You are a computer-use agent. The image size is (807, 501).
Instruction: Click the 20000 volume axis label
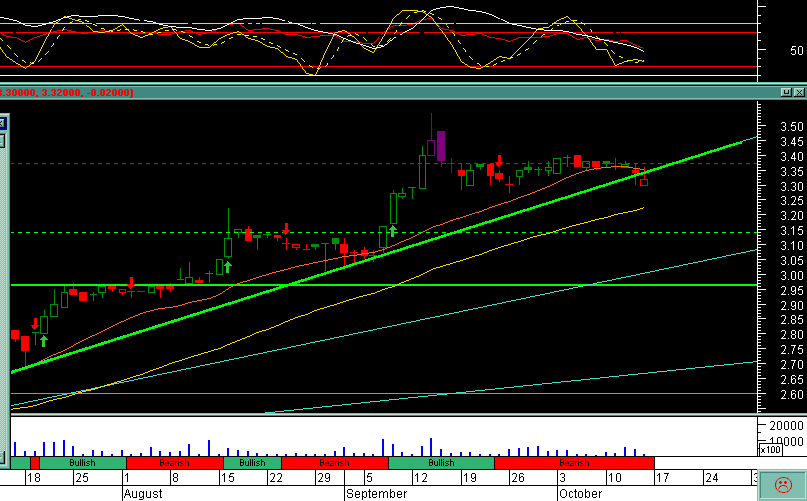click(786, 425)
